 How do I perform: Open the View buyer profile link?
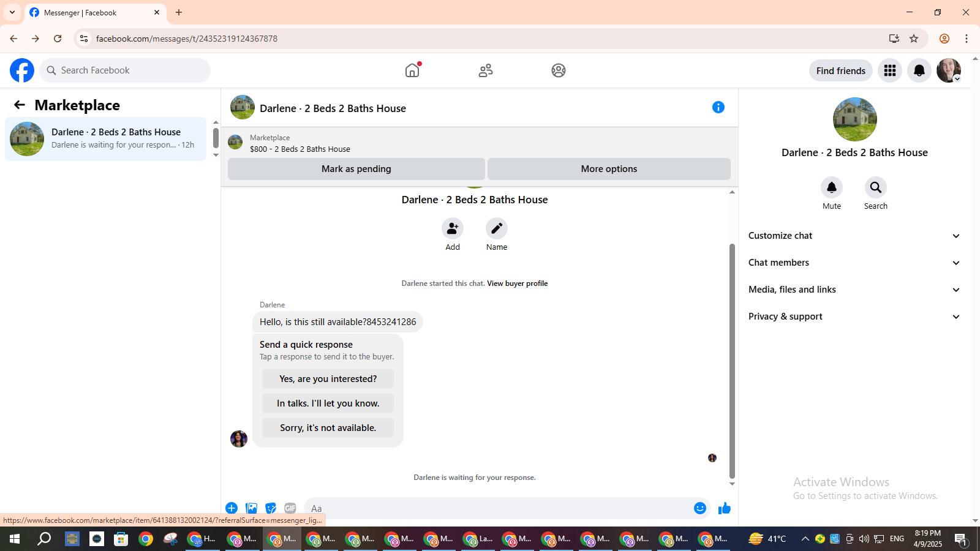(x=518, y=283)
